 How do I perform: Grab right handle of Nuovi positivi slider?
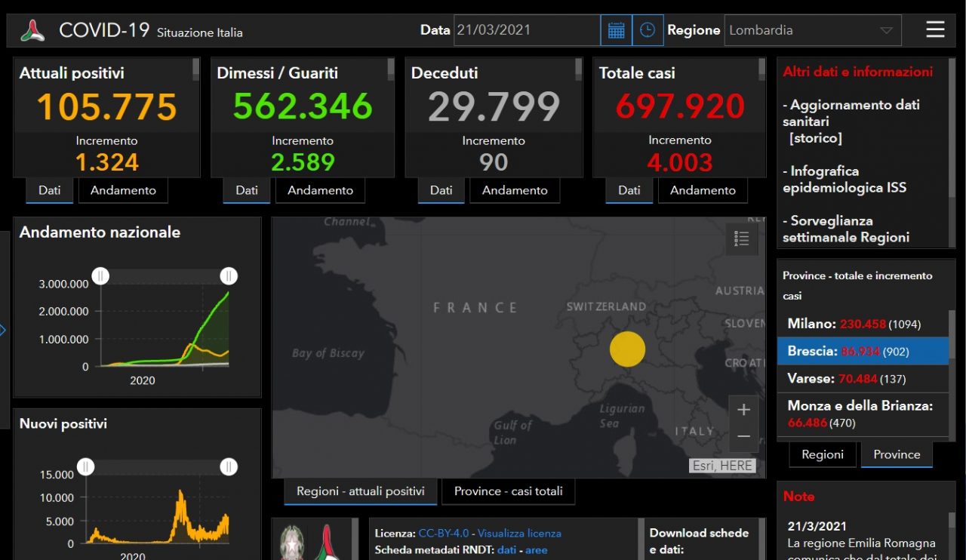pos(229,467)
